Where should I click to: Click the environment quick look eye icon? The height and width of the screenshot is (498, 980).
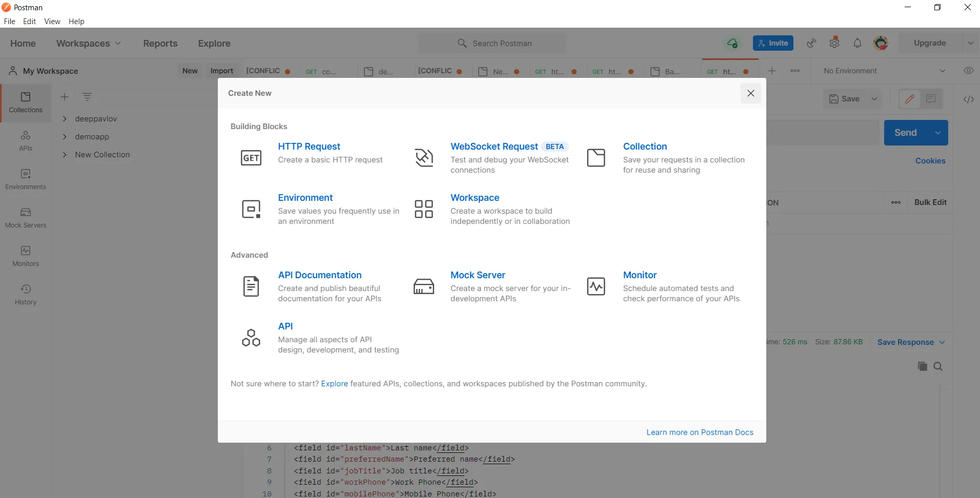click(x=968, y=71)
